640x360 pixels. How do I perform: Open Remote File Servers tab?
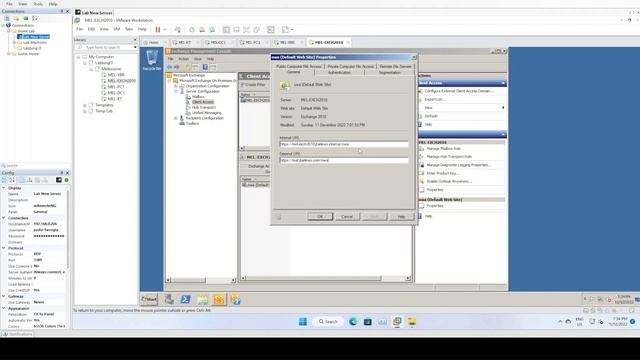(396, 66)
